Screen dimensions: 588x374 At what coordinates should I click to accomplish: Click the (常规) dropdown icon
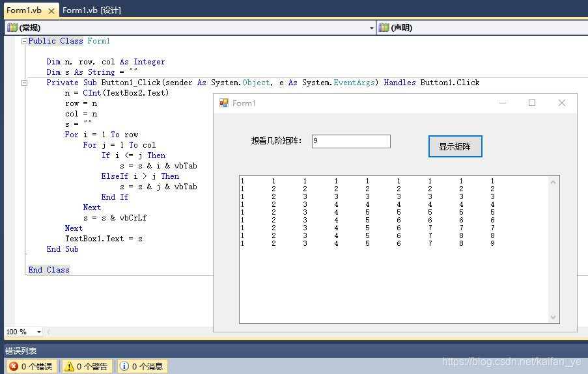12,27
